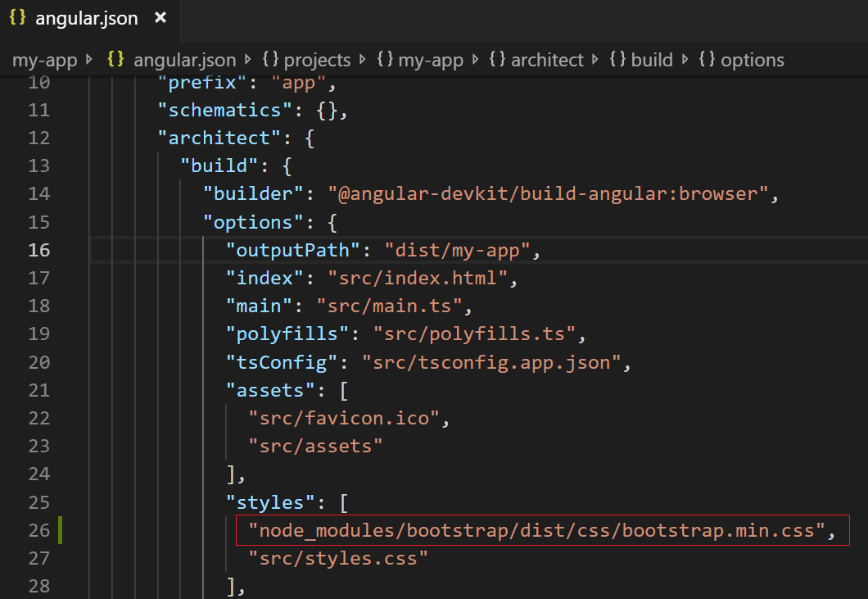Place cursor on "outputPath" key
Screen dimensions: 868x599
tap(293, 251)
